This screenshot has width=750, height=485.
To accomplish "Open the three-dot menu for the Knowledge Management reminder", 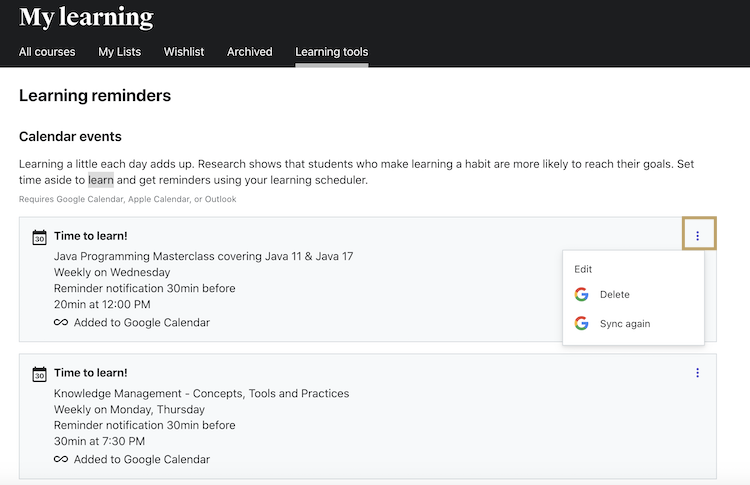I will point(697,373).
